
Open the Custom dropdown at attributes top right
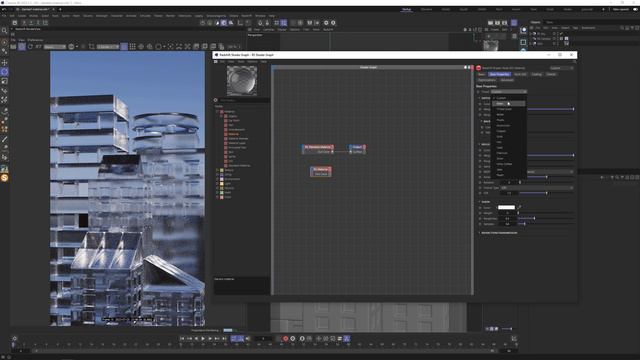pyautogui.click(x=561, y=68)
